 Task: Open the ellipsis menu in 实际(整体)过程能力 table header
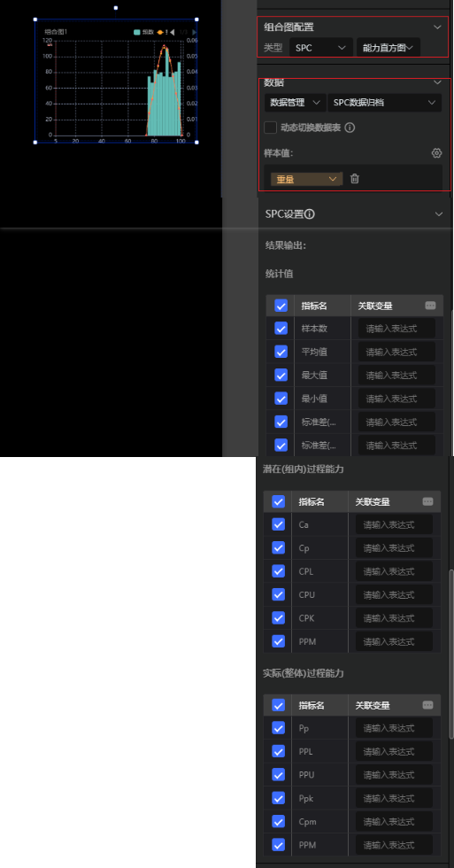tap(427, 705)
